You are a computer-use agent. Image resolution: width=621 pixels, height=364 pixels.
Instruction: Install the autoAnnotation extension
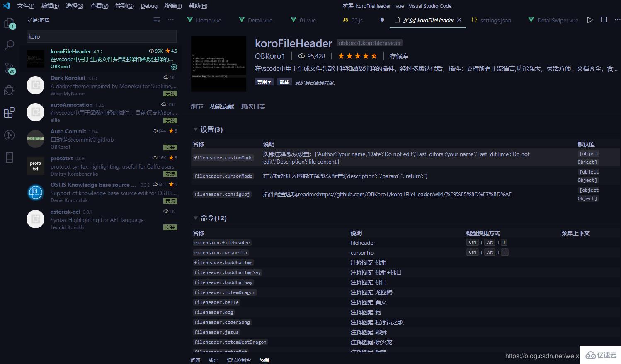(x=170, y=121)
